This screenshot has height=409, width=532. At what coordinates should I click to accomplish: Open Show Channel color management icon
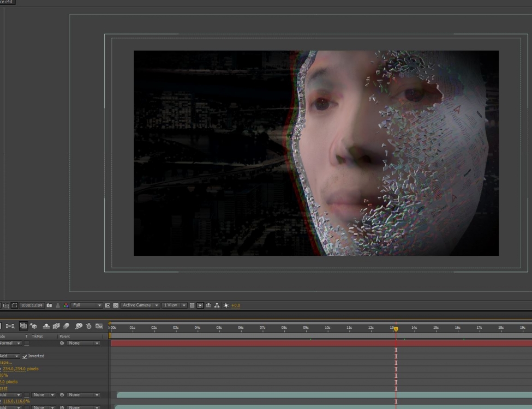click(66, 305)
